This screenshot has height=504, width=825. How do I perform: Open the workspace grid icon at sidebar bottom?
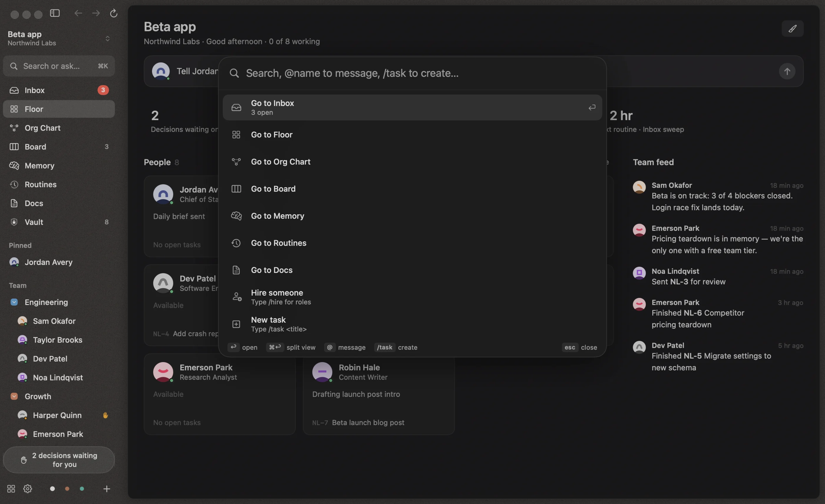pos(11,489)
